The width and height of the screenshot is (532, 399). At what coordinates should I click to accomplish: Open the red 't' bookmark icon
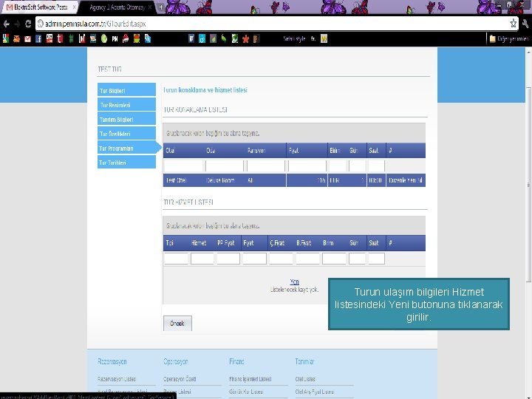[60, 39]
